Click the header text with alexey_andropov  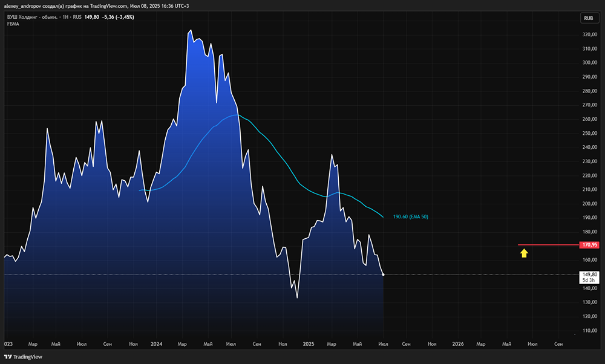tap(96, 6)
